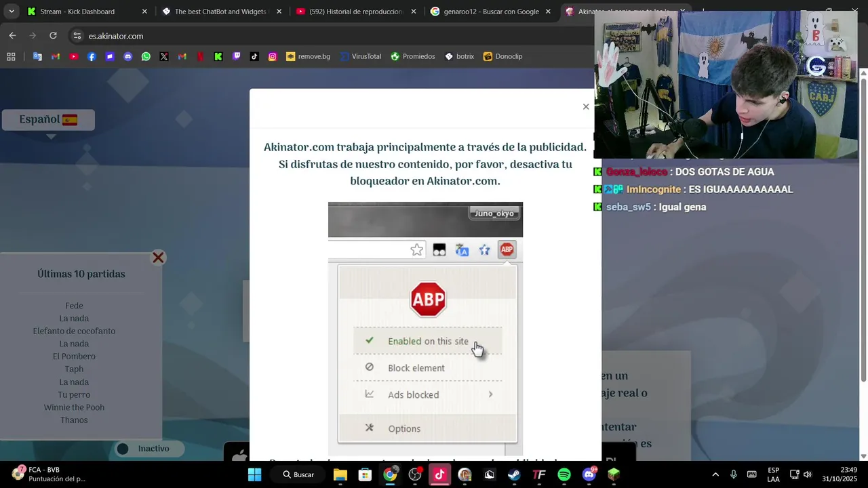Open the Chrome apps grid bookmark
The width and height of the screenshot is (868, 488).
11,56
